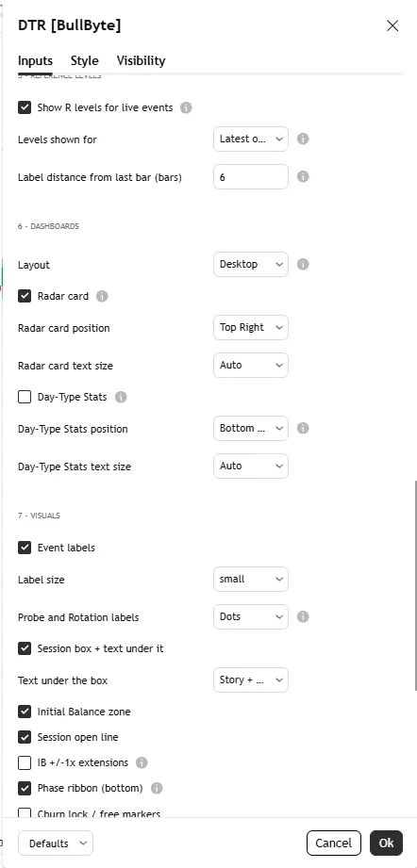Switch to the Style tab

(85, 61)
